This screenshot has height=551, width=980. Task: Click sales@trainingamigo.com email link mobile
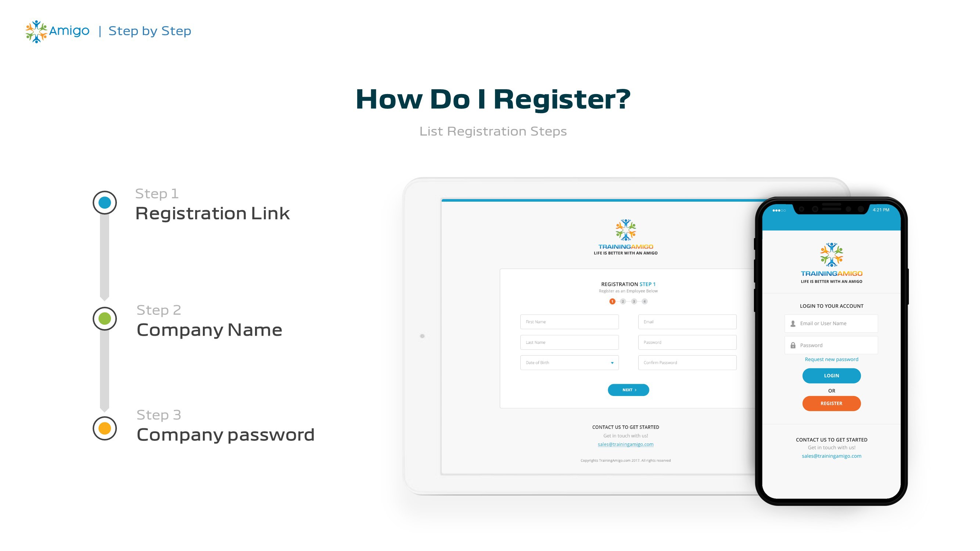[830, 456]
